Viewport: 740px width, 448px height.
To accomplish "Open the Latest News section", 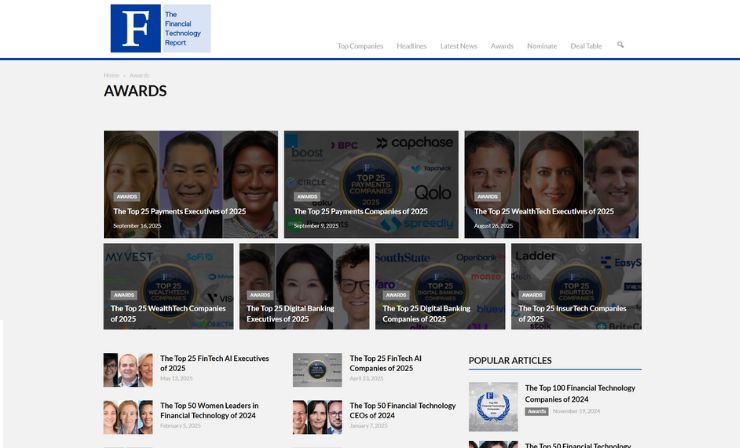I will click(x=458, y=46).
